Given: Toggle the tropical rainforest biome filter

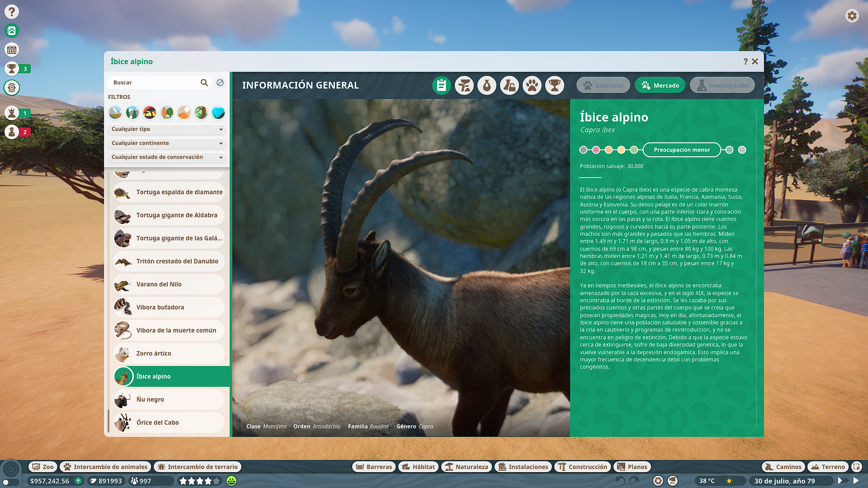Looking at the screenshot, I should [x=201, y=113].
